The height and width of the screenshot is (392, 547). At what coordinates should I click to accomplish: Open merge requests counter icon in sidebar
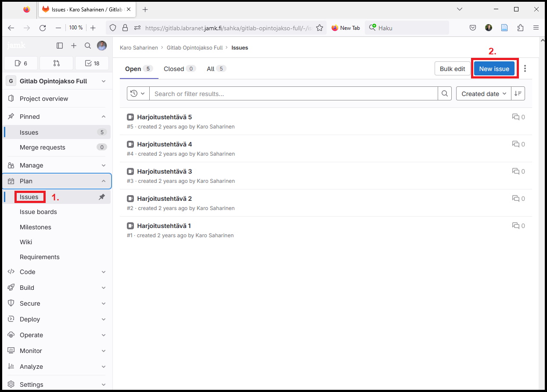pos(56,63)
